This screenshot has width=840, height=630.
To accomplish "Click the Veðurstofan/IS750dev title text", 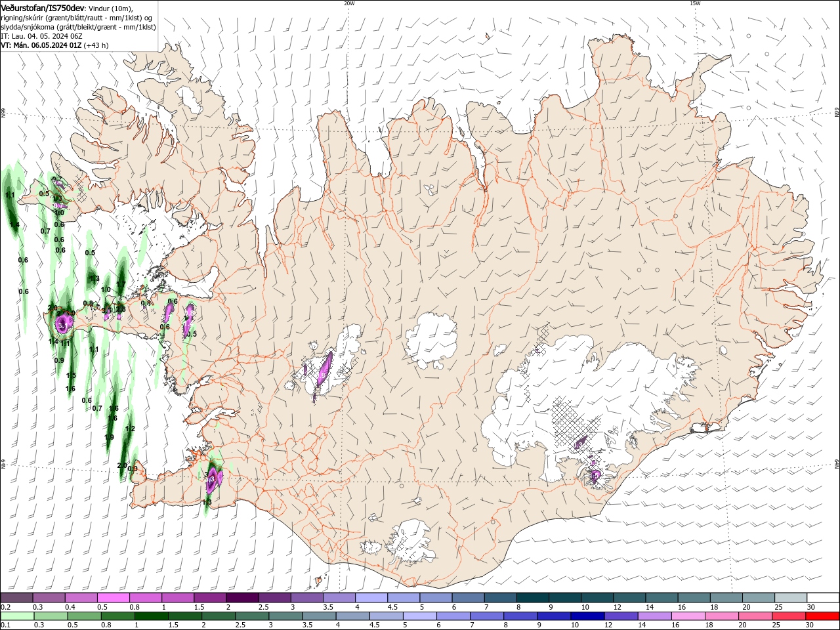I will tap(42, 7).
